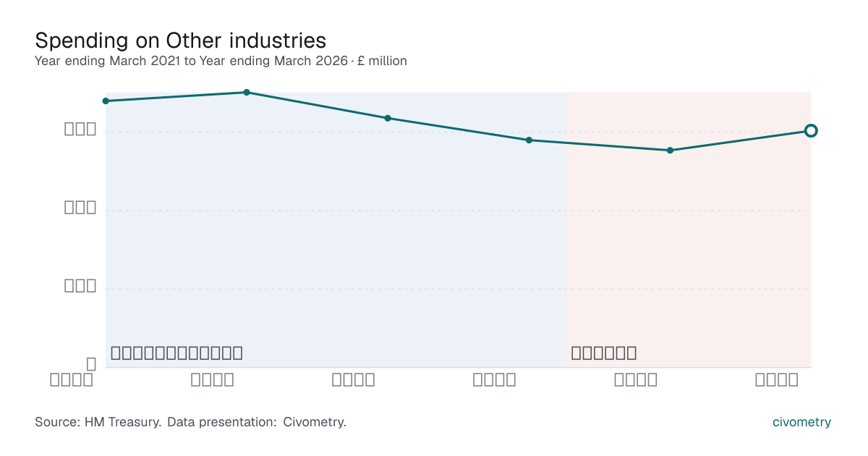Screen dimensions: 868x456
Task: Select the last data point inside blue region
Action: point(529,140)
